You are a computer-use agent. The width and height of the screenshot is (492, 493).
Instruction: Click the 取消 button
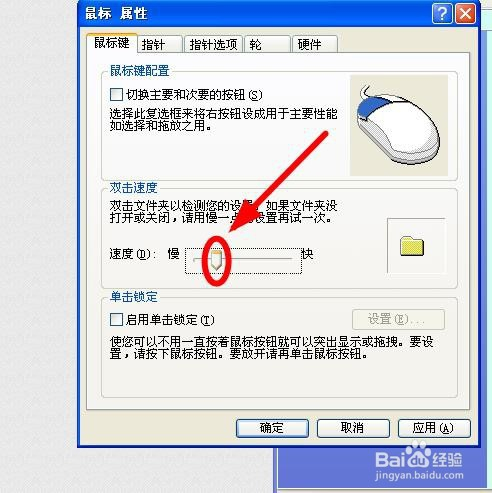(353, 428)
